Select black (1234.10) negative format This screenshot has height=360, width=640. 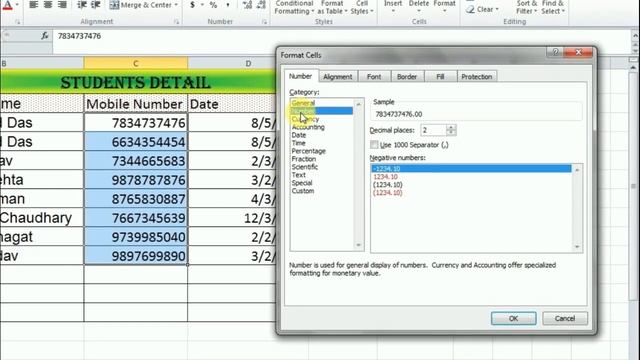[x=388, y=184]
